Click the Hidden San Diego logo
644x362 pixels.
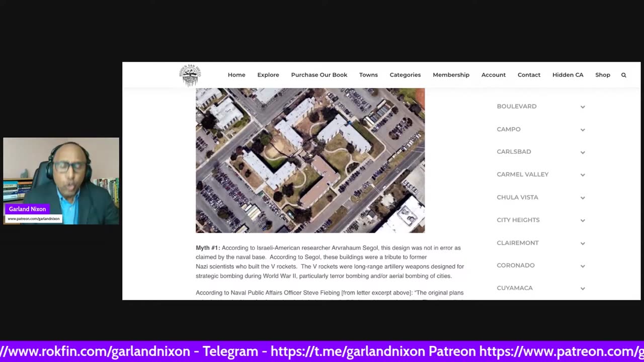(x=190, y=75)
